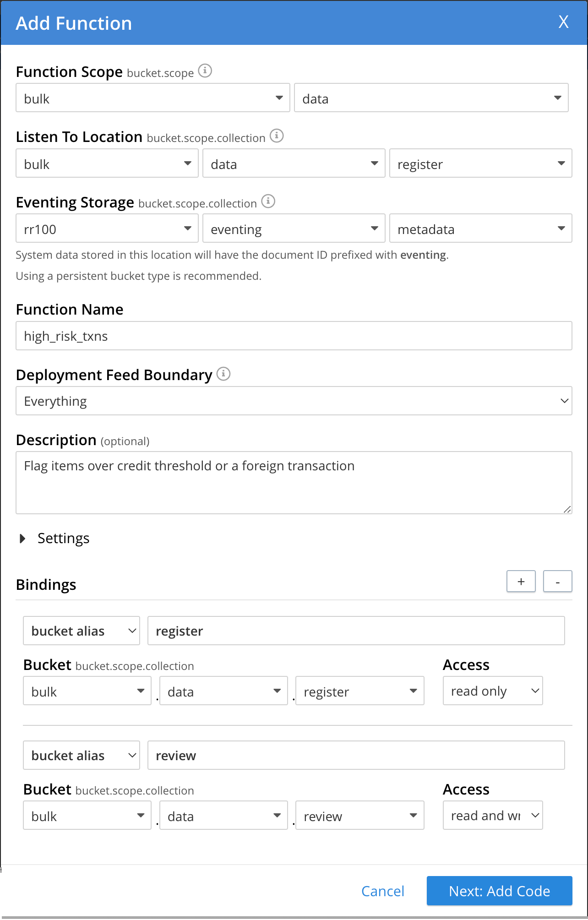
Task: Open the Function Scope 'data' scope dropdown
Action: pyautogui.click(x=431, y=98)
